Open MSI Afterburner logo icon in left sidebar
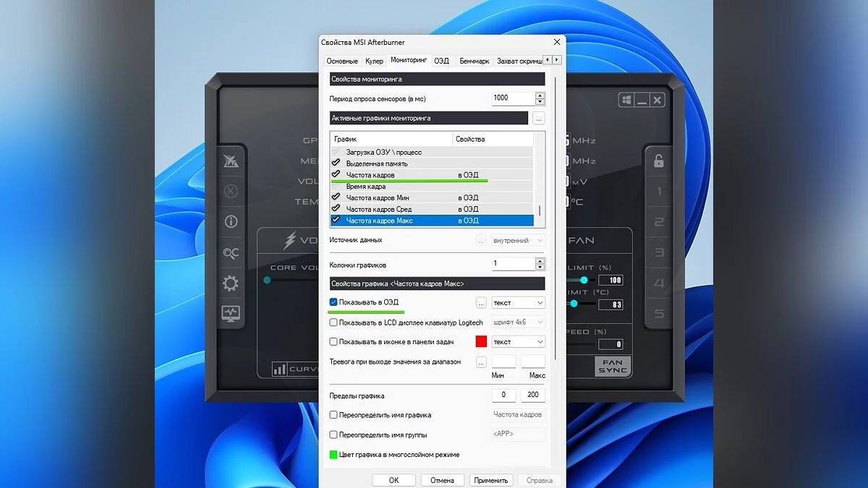Viewport: 868px width, 488px height. [231, 160]
